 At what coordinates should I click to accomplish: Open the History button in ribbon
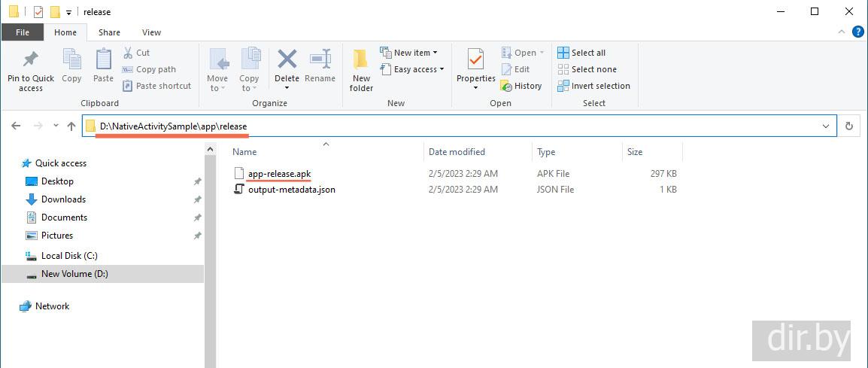click(x=521, y=86)
